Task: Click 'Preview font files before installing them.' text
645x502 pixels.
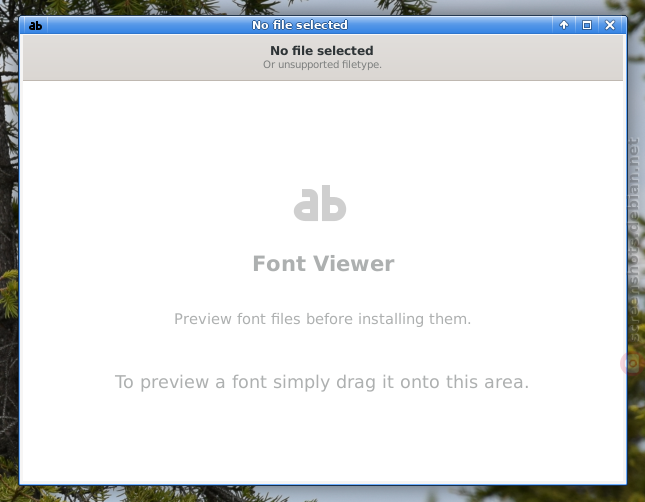Action: pyautogui.click(x=322, y=319)
